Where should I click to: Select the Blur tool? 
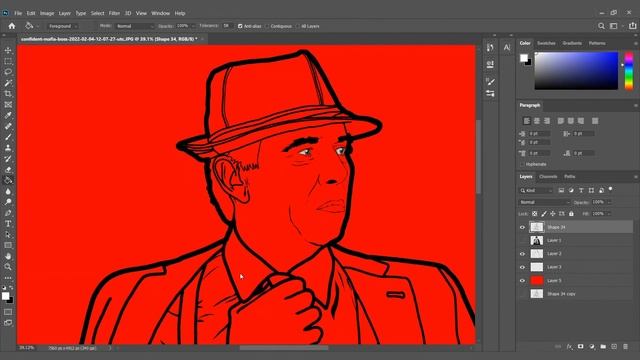[x=8, y=191]
